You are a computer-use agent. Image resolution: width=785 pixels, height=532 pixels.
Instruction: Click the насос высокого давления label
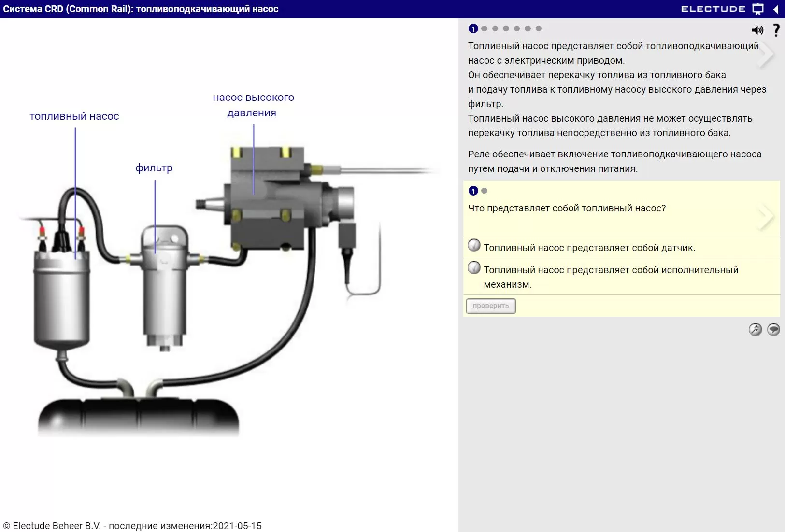pyautogui.click(x=254, y=105)
